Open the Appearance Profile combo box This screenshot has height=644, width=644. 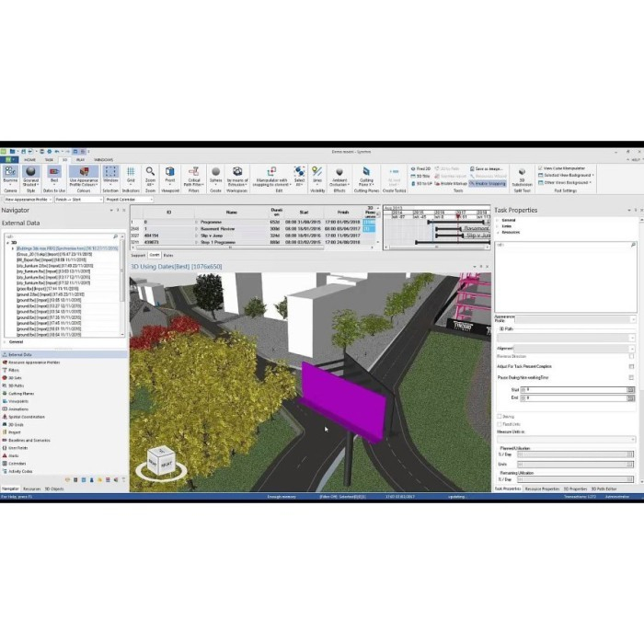click(575, 319)
